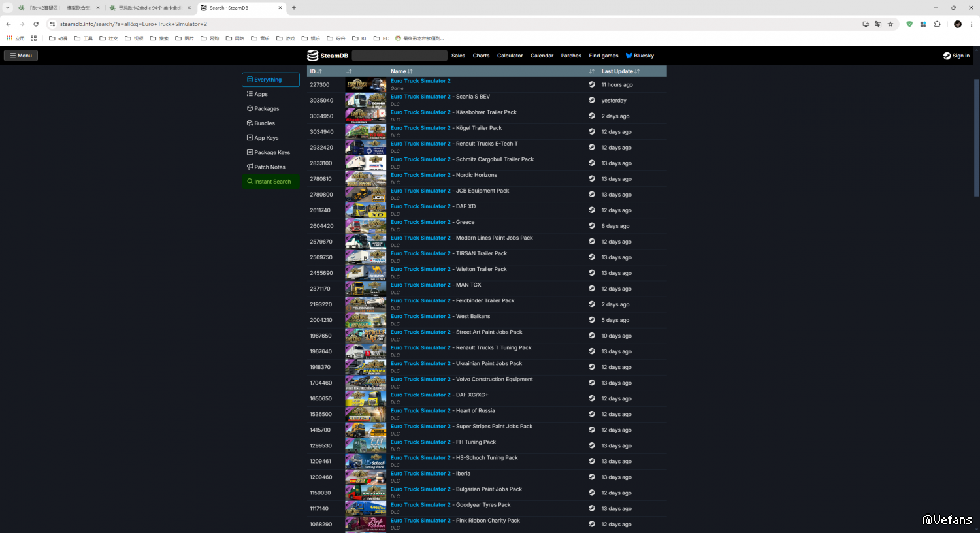Screen dimensions: 980x533
Task: Sort results by Name column header
Action: tap(401, 71)
